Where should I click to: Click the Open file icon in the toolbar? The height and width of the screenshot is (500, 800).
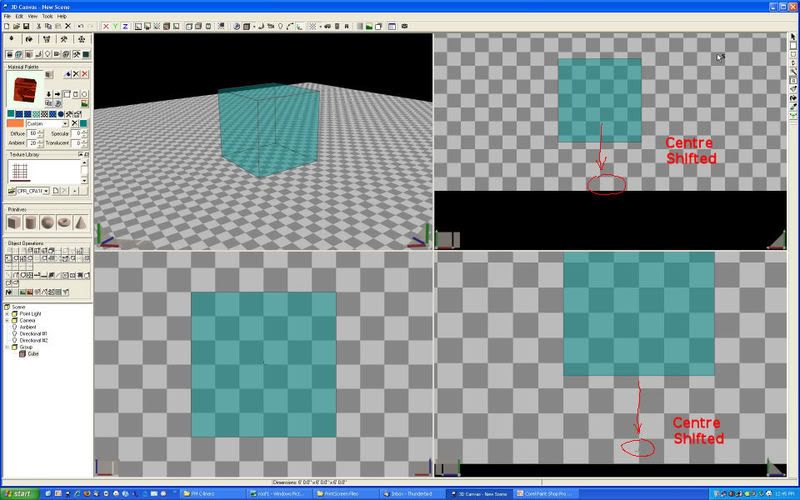(x=15, y=26)
